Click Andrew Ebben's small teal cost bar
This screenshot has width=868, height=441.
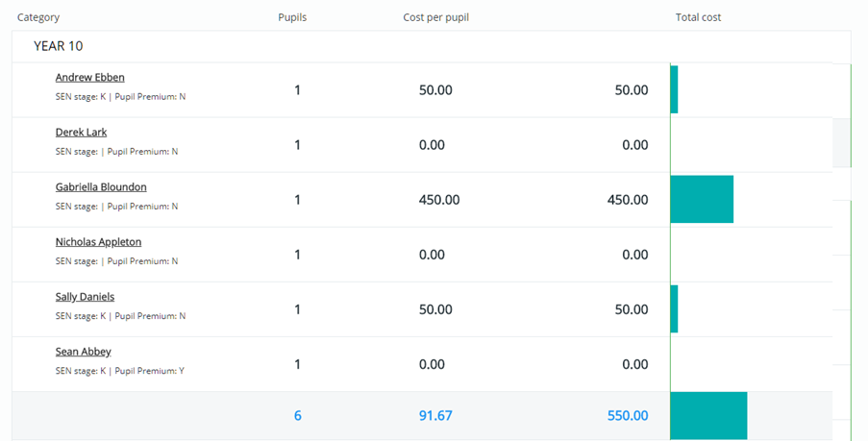pyautogui.click(x=674, y=89)
